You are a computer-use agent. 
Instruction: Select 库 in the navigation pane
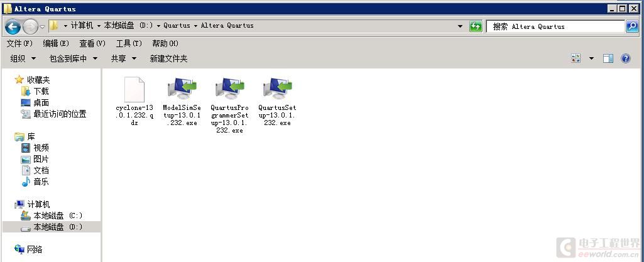click(31, 136)
